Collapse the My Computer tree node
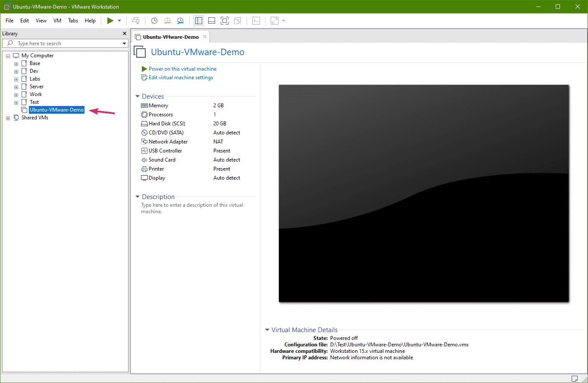588x383 pixels. click(x=8, y=56)
